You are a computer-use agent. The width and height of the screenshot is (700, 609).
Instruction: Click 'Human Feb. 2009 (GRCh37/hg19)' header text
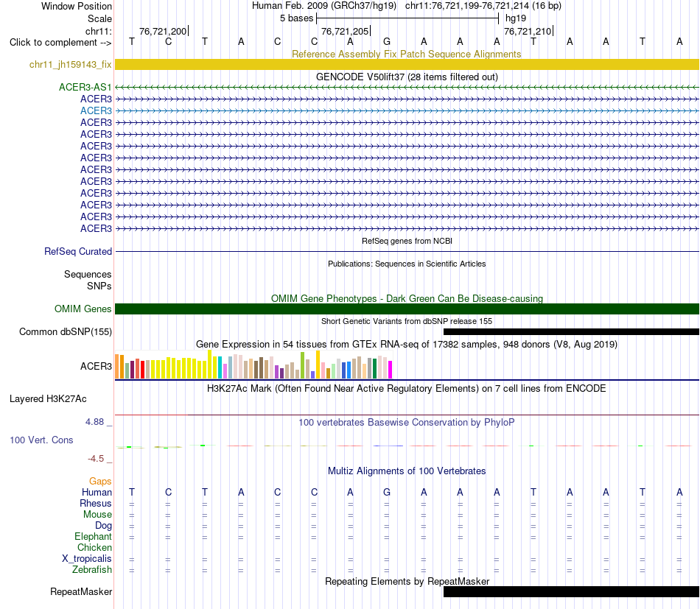coord(324,6)
